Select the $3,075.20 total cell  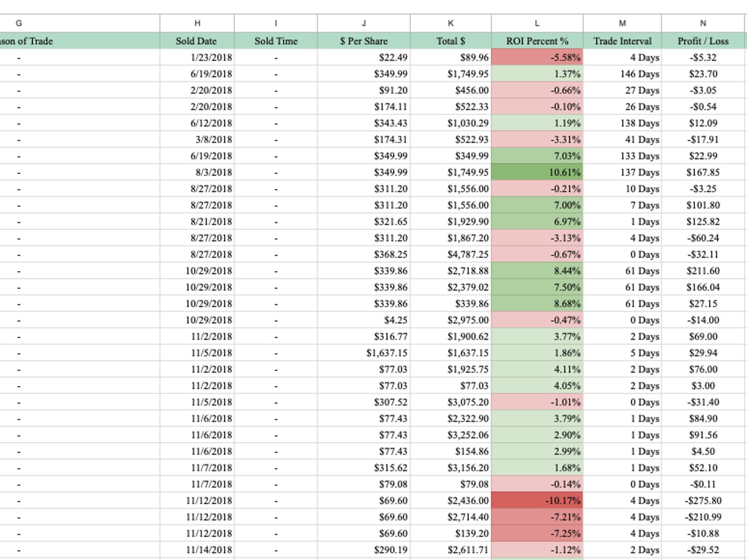click(x=451, y=402)
